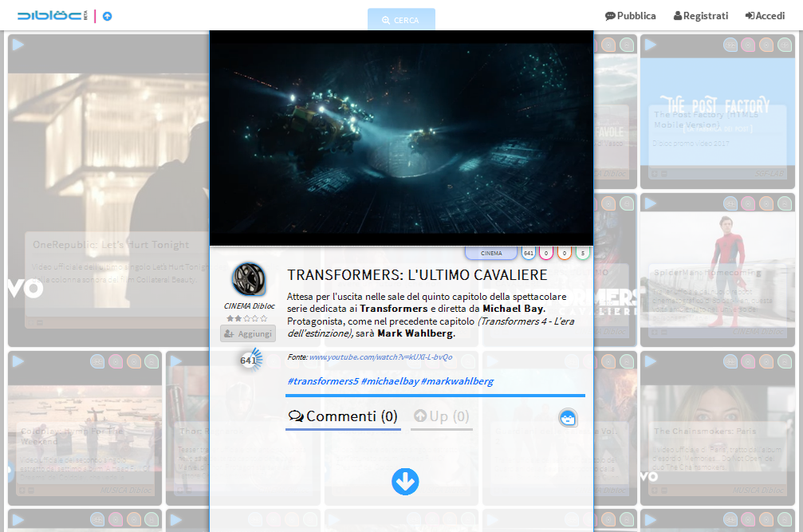Screen dimensions: 803x532
Task: Click the TRANSFORMERS: L'ULTIMO CAVALIERE title
Action: tap(417, 275)
